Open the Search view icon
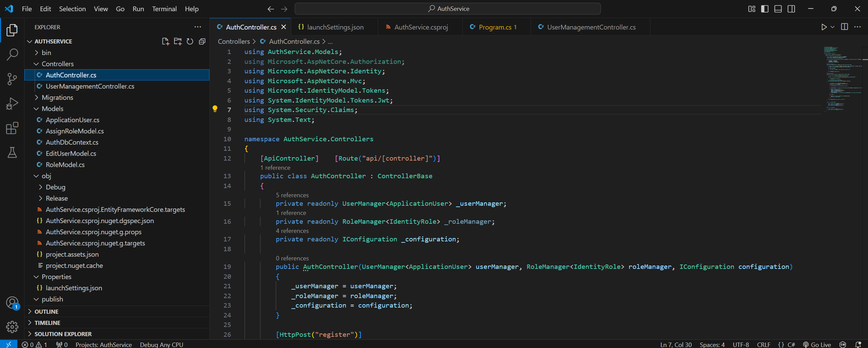 coord(12,54)
